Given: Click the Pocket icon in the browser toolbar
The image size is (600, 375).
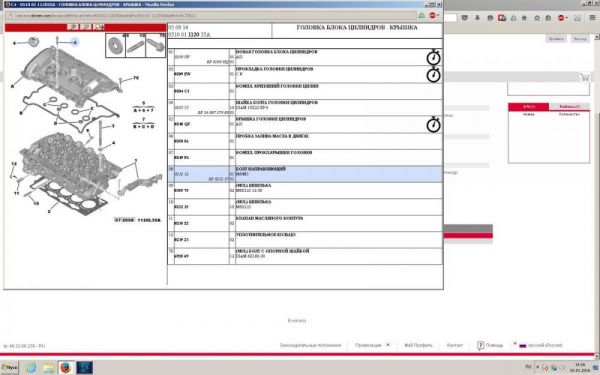Looking at the screenshot, I should point(465,18).
